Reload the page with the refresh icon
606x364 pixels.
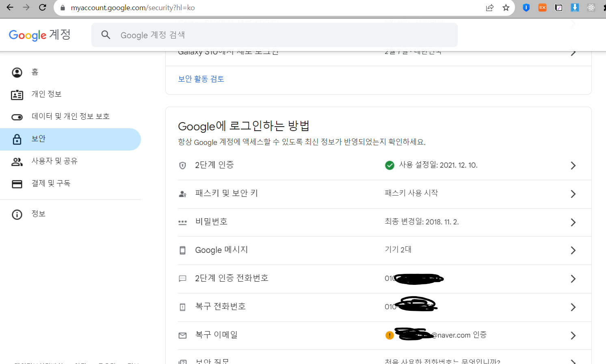pos(43,7)
